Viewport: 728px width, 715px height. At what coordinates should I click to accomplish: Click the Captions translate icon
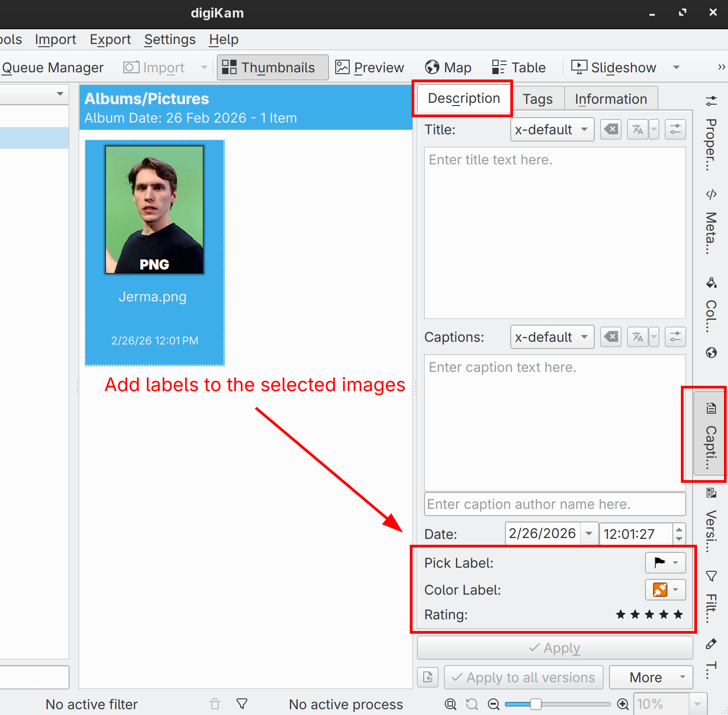click(637, 337)
